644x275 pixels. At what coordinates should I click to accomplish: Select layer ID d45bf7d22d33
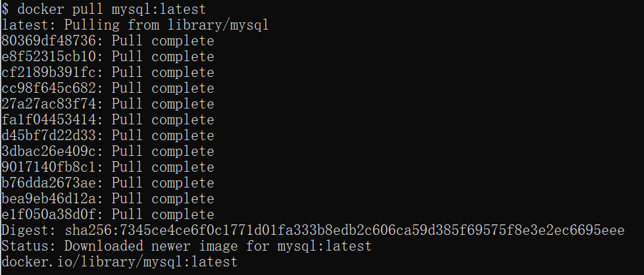tap(52, 136)
